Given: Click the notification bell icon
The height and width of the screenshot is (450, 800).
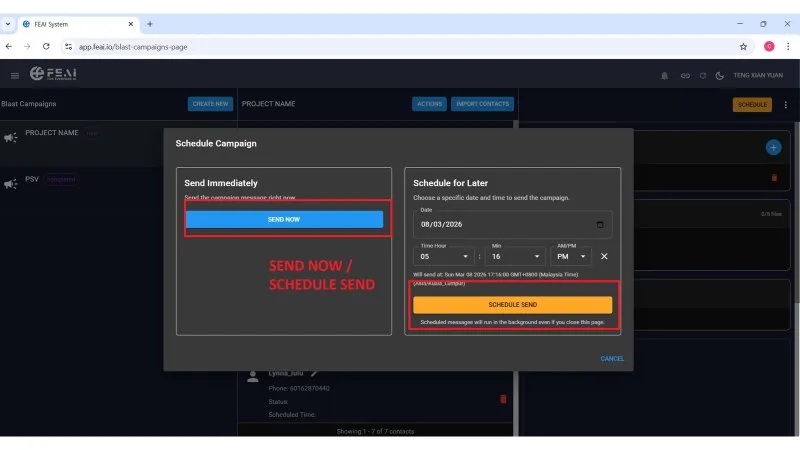Looking at the screenshot, I should (664, 76).
